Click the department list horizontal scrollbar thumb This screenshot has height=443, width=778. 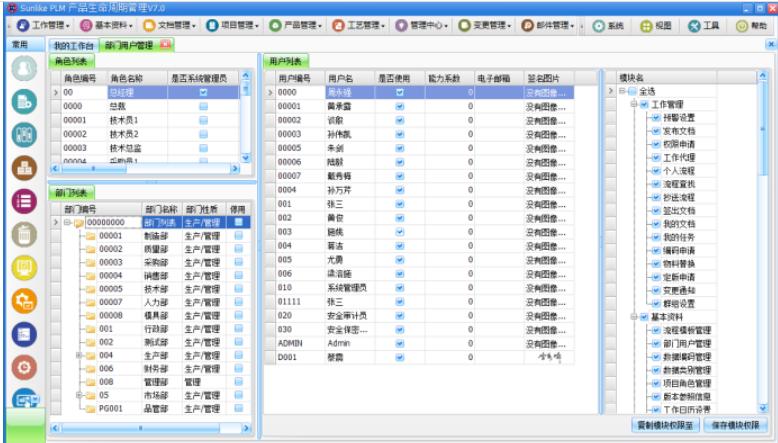pos(140,428)
